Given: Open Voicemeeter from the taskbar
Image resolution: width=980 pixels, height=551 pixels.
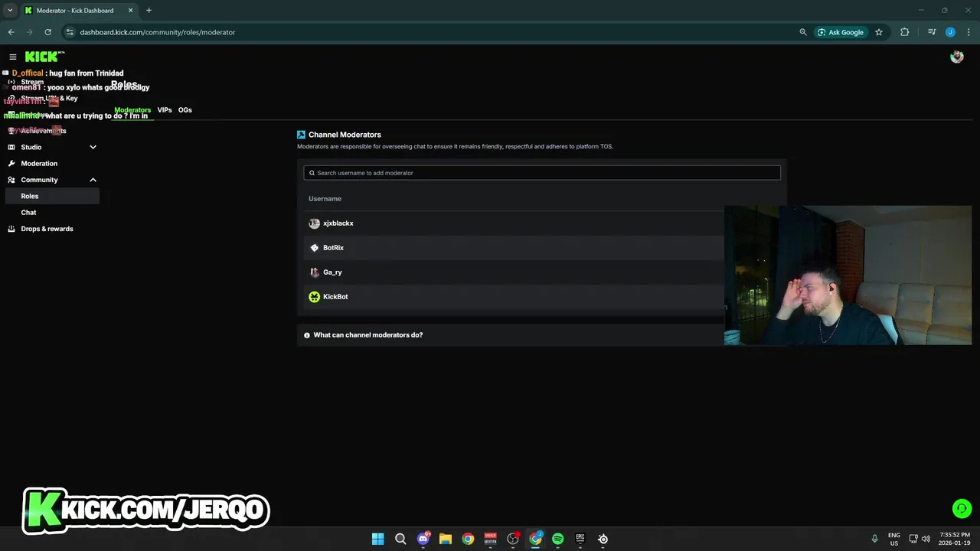Looking at the screenshot, I should (x=491, y=539).
